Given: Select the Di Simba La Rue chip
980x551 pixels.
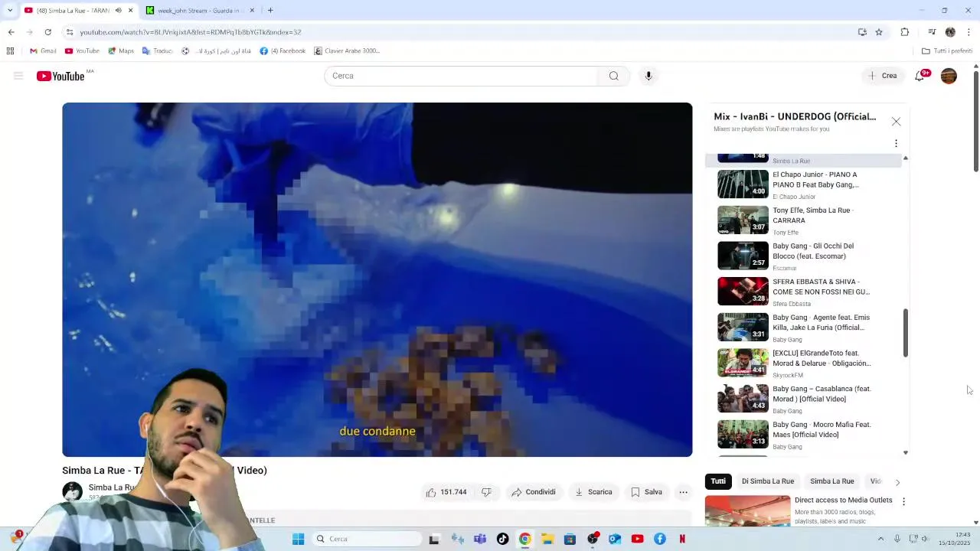Looking at the screenshot, I should coord(767,481).
